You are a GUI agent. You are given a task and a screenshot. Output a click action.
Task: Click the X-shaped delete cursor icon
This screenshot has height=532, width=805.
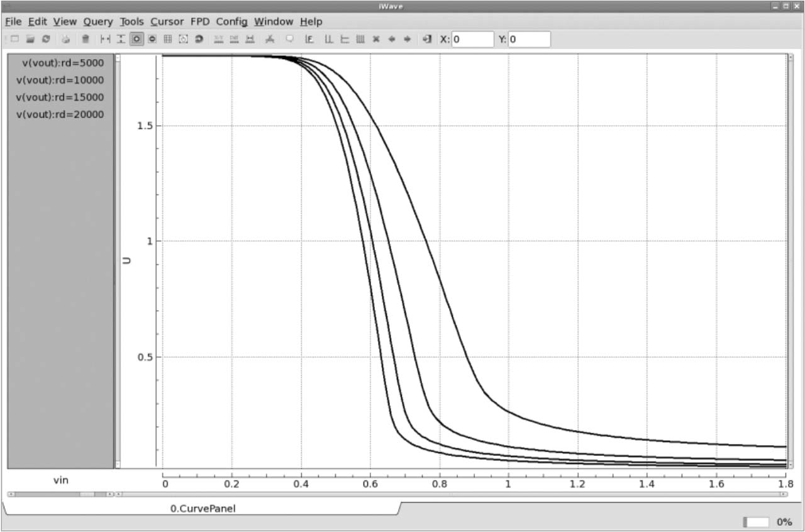pos(376,39)
